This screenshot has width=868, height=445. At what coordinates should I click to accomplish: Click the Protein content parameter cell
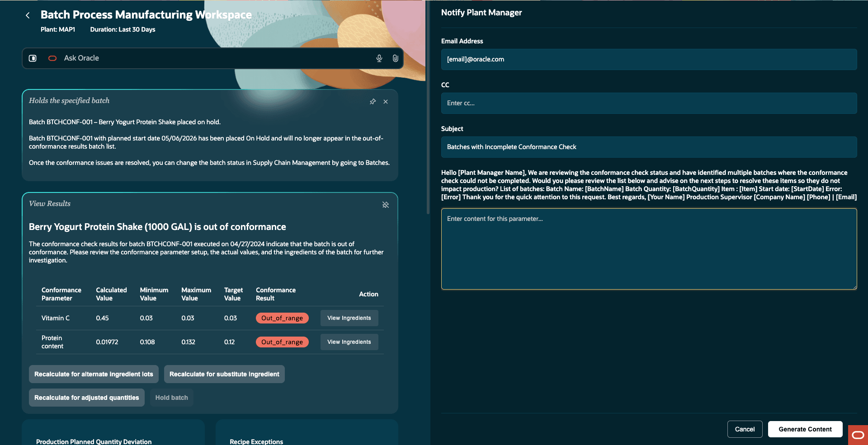[x=52, y=342]
